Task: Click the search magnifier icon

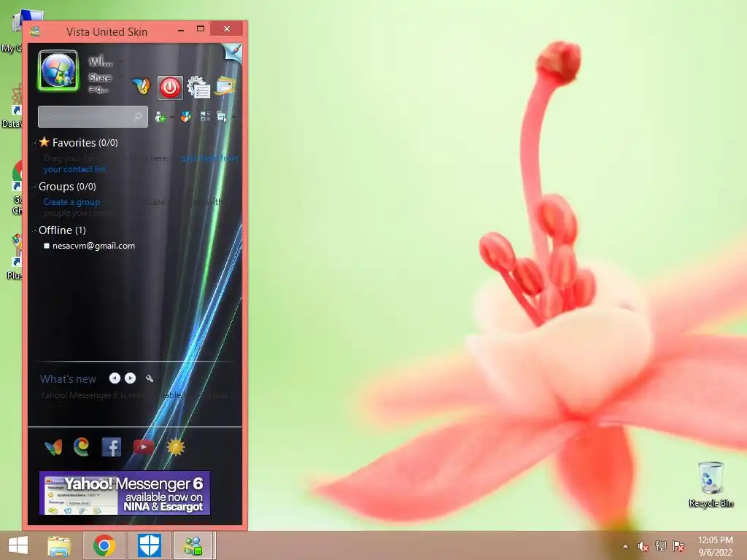Action: tap(138, 117)
